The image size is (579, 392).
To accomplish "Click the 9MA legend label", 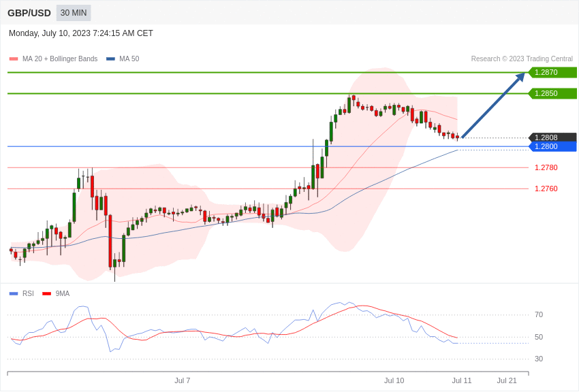I will tap(63, 293).
